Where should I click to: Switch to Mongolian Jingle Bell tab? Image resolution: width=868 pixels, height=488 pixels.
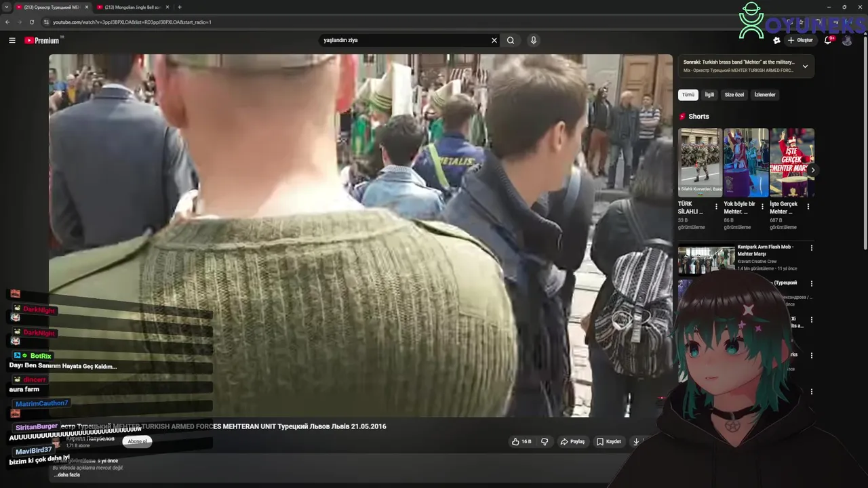point(132,7)
